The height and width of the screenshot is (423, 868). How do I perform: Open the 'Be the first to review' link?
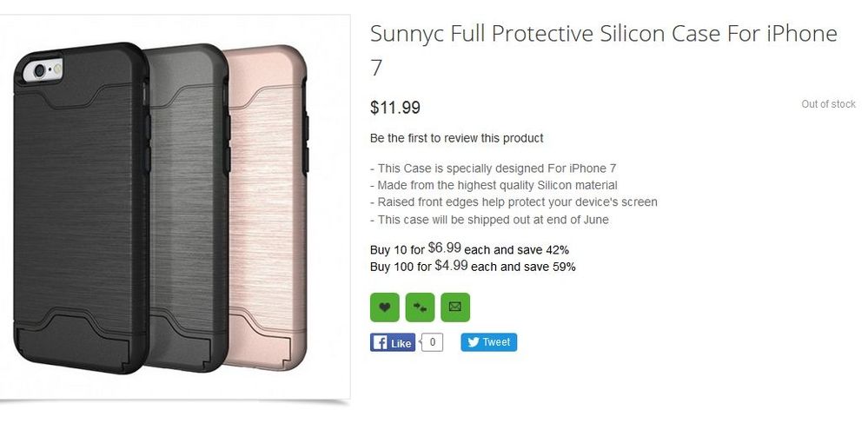pyautogui.click(x=456, y=138)
